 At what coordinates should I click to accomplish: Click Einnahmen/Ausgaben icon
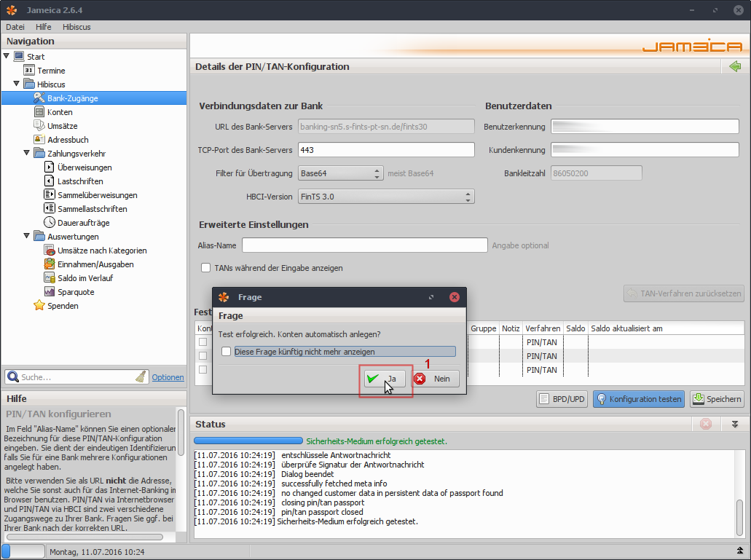click(x=49, y=264)
